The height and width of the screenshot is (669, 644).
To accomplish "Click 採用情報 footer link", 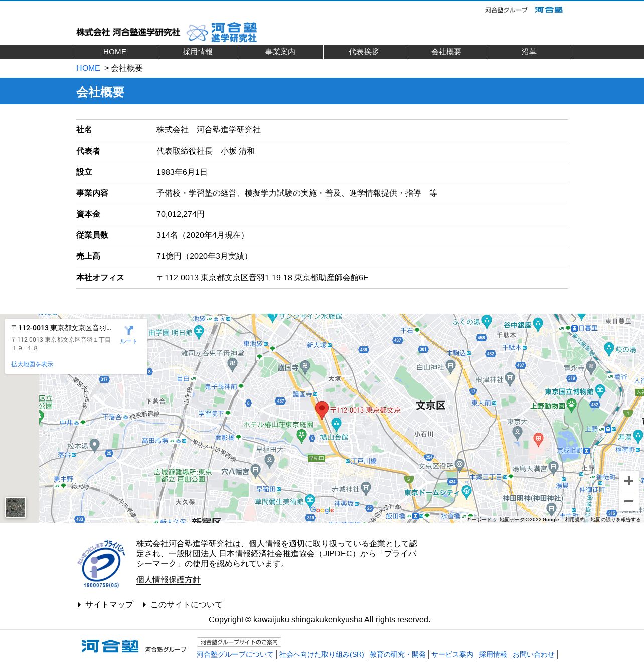I will (493, 655).
